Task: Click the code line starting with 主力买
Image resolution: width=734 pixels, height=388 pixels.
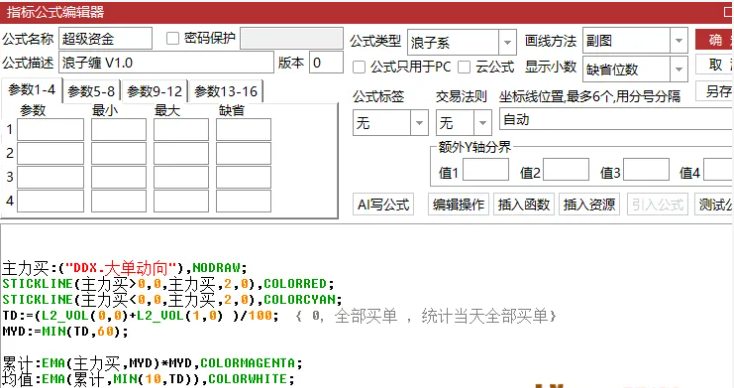Action: pos(124,268)
